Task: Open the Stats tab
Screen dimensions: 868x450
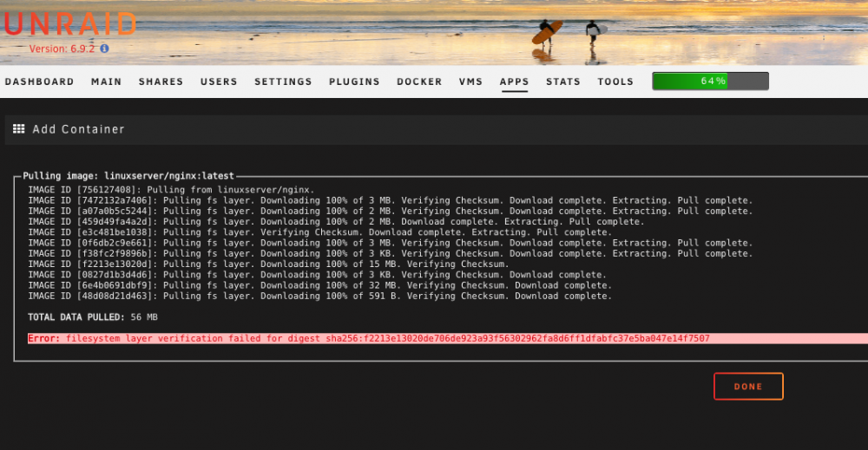Action: [x=563, y=82]
